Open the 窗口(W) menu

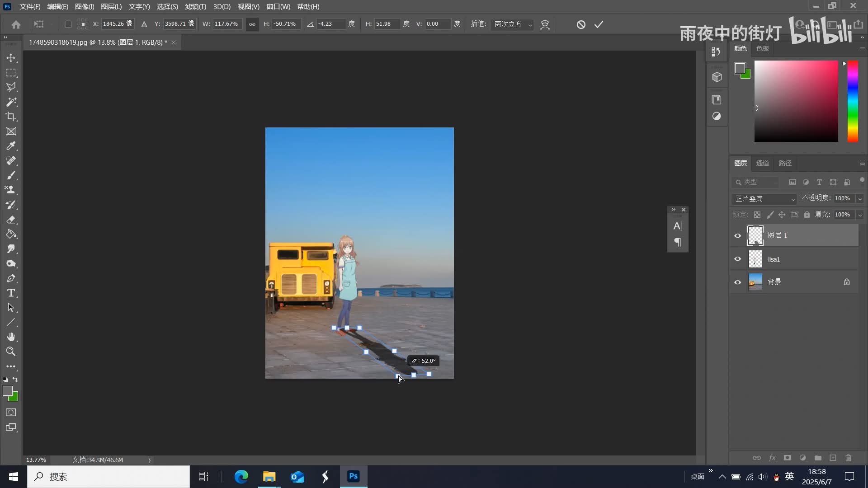(278, 7)
